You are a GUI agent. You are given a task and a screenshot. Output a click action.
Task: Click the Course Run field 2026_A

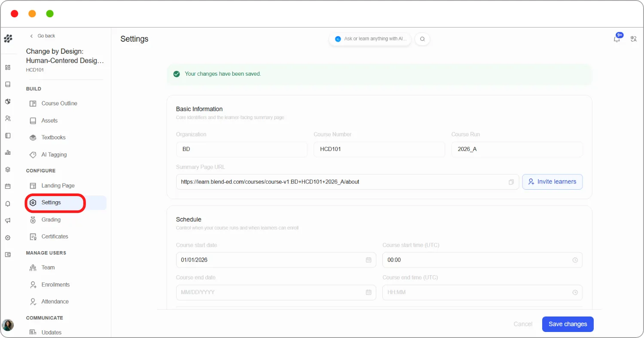517,150
